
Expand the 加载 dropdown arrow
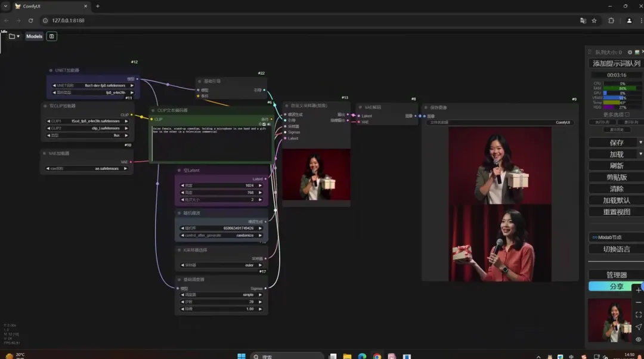click(x=640, y=154)
